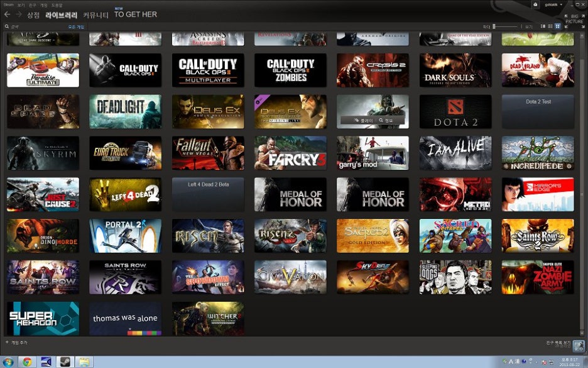
Task: Choose the Nazi Zombie Army tile
Action: coord(538,277)
